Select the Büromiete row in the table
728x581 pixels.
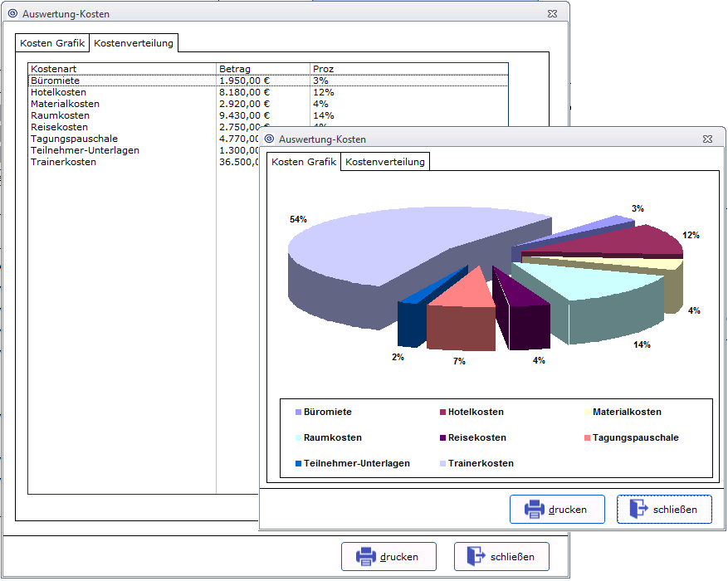[53, 81]
